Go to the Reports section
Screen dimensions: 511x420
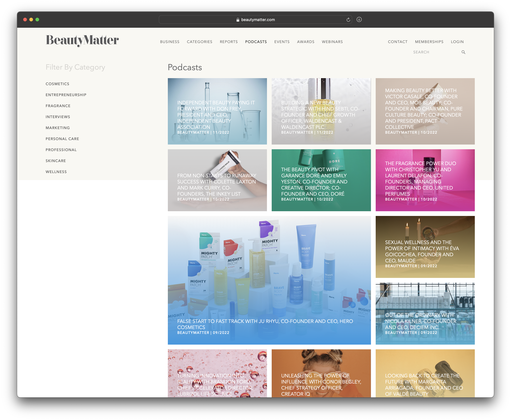(229, 42)
